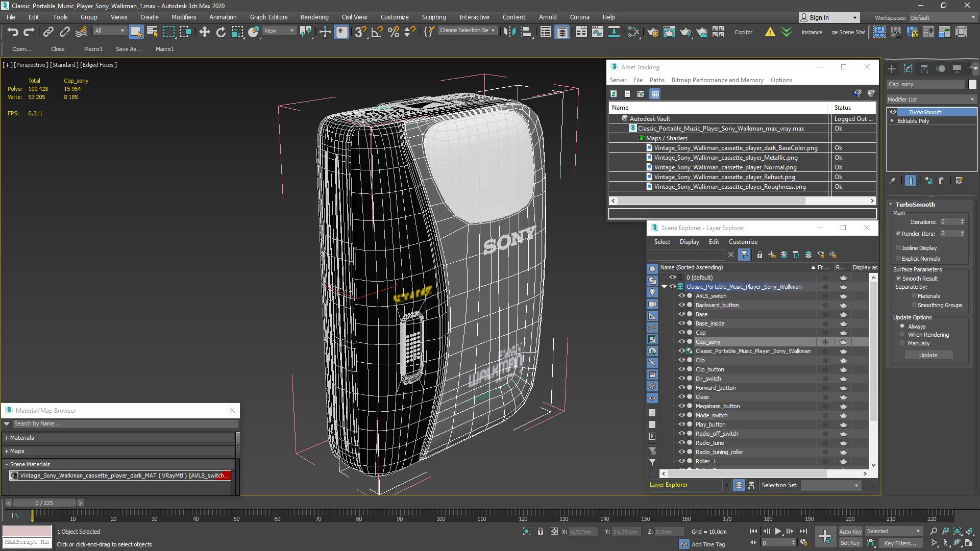Open Paths menu in Asset Tracking
Image resolution: width=980 pixels, height=551 pixels.
tap(656, 80)
